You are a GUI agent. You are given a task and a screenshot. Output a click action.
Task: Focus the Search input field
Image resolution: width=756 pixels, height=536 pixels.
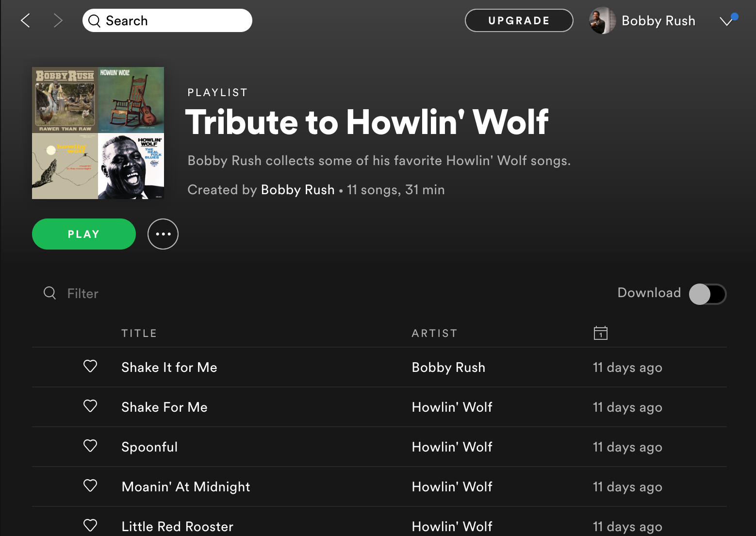tap(167, 20)
